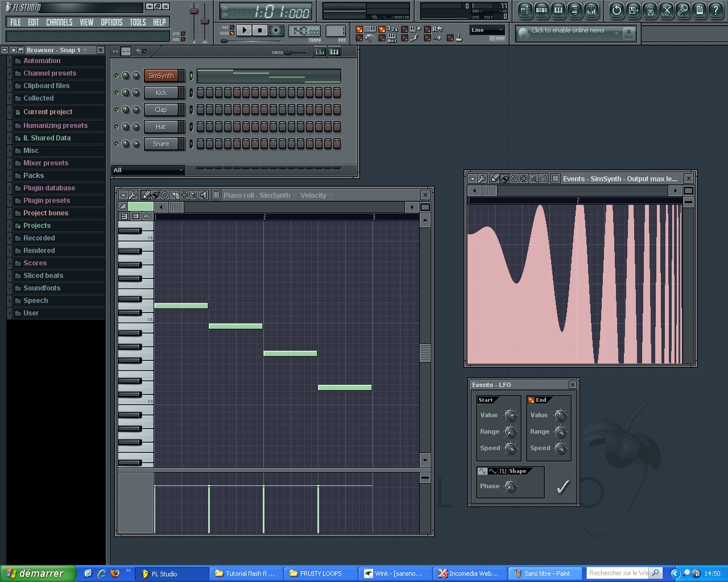Open the playlist window from the toolbar

click(525, 10)
